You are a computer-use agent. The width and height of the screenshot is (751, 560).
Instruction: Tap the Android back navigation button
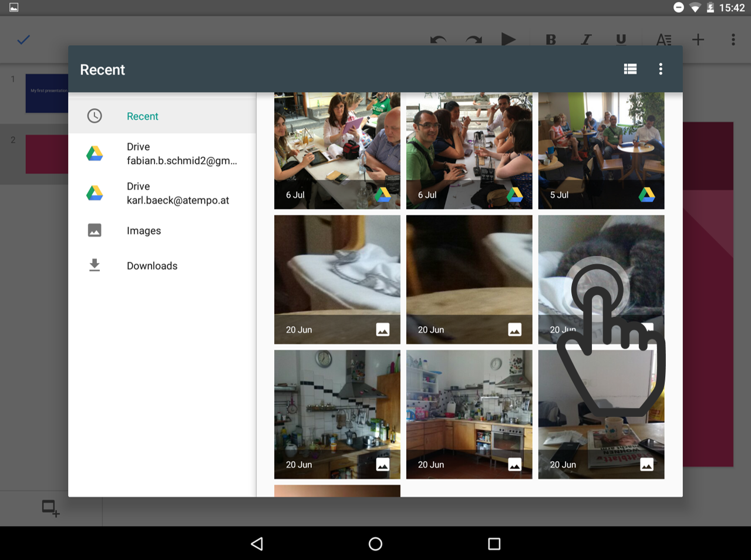click(257, 544)
